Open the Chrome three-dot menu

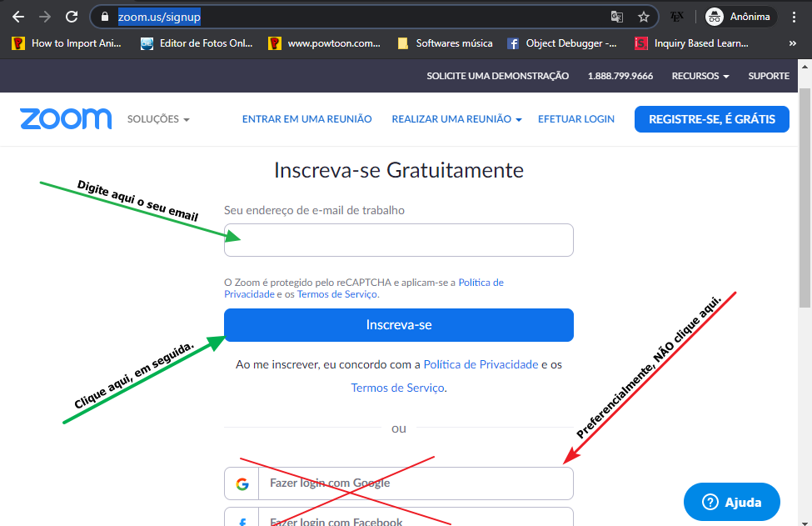794,18
